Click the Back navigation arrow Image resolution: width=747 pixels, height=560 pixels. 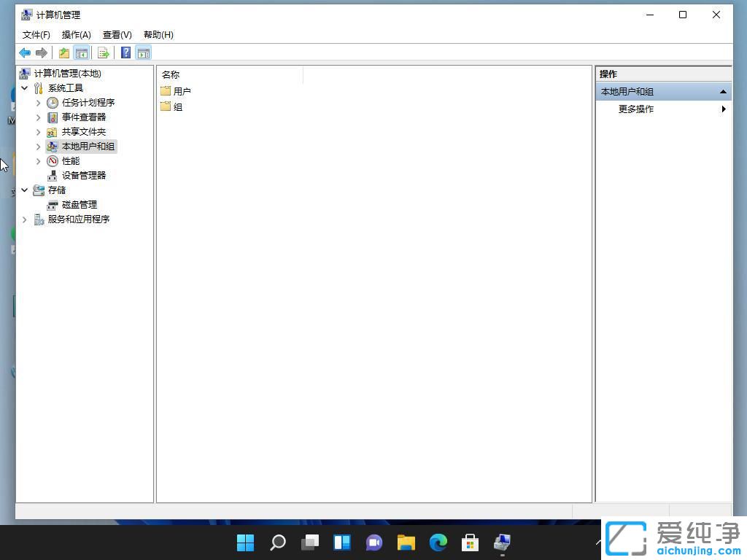[x=24, y=52]
